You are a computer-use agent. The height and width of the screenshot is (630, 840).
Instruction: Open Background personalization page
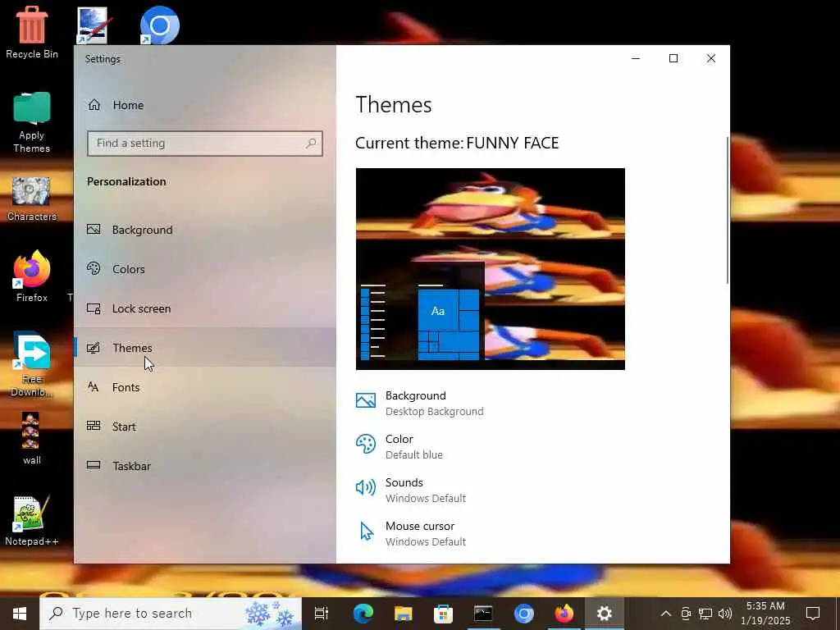click(204, 230)
